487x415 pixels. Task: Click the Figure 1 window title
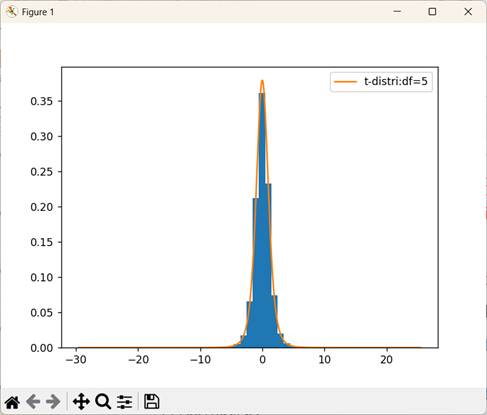pyautogui.click(x=38, y=12)
